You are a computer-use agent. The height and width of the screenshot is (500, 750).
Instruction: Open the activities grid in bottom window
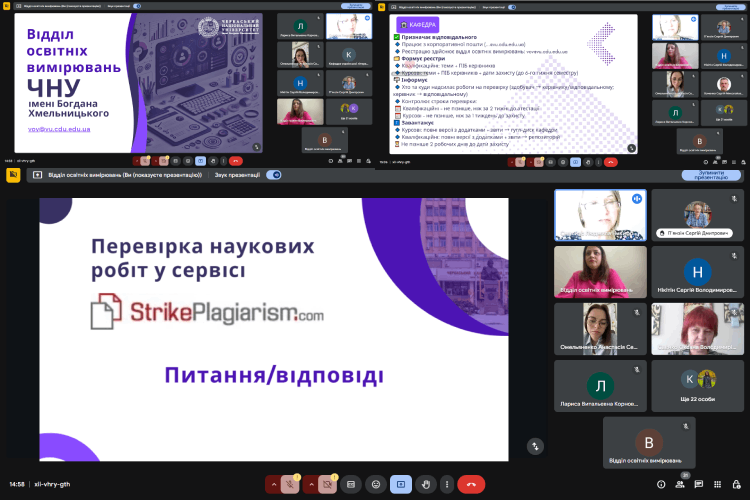[x=717, y=485]
